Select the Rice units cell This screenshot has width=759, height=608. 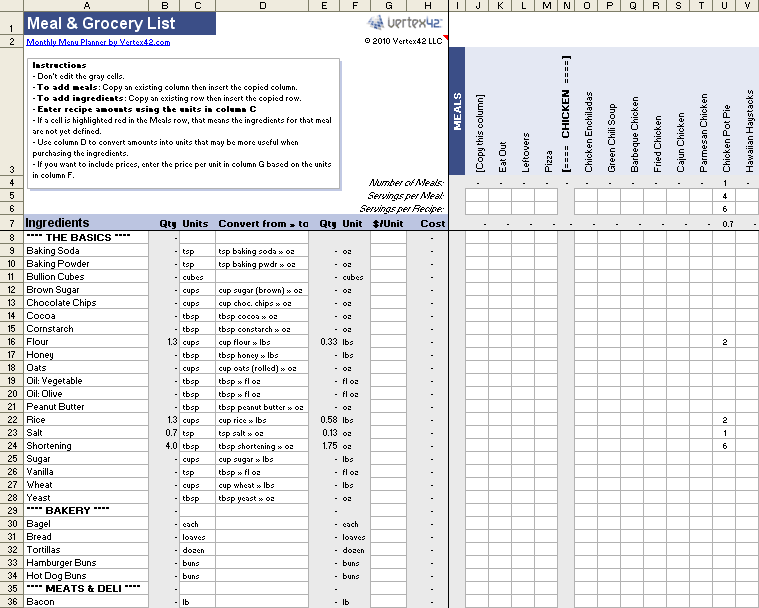197,420
